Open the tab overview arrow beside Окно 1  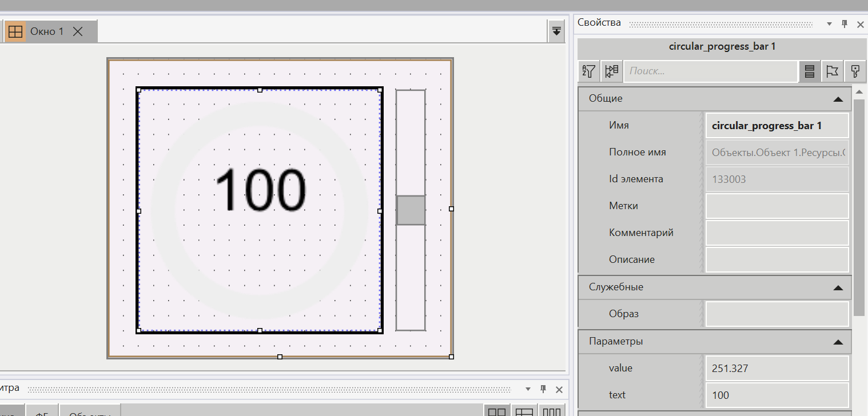(x=556, y=31)
